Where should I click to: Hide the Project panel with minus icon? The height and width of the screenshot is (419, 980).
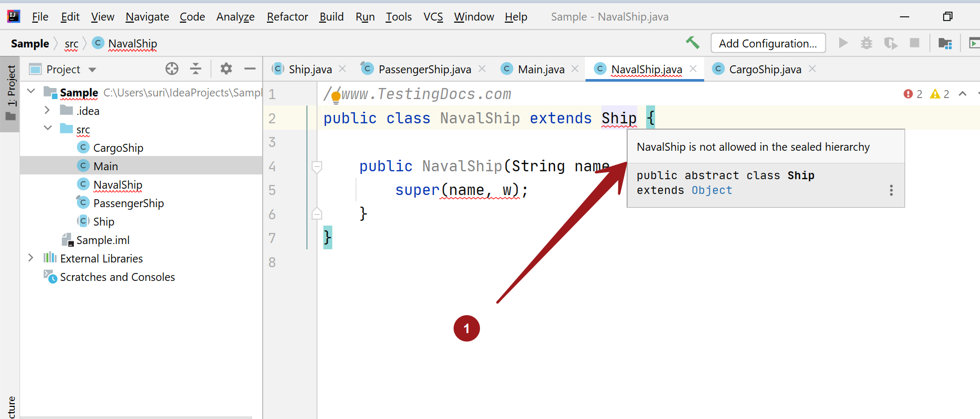click(x=250, y=69)
